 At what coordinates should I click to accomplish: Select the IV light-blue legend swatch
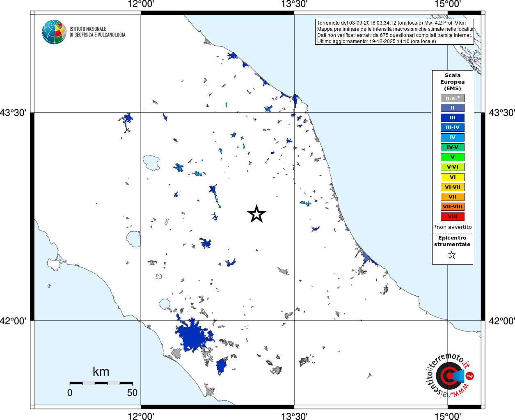point(453,137)
